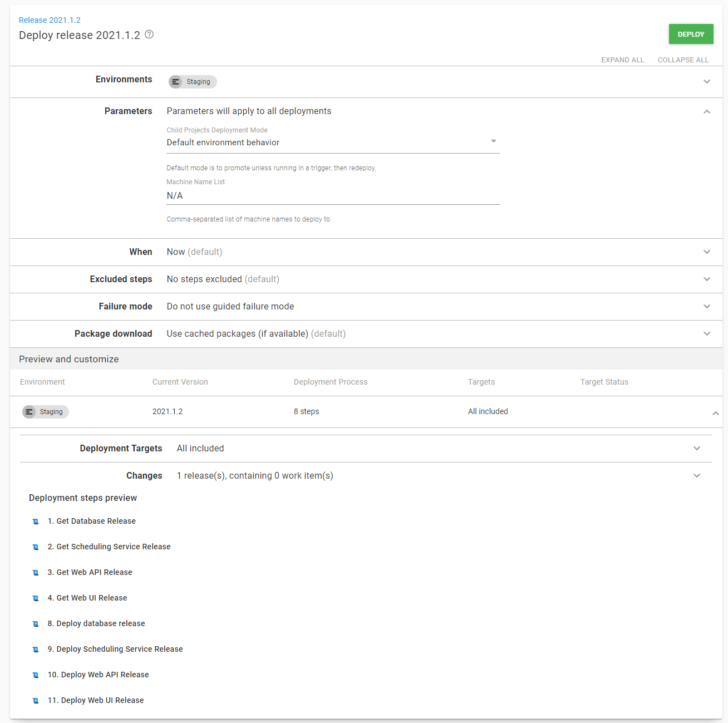Click the package icon beside Deploy Web UI Release
Viewport: 728px width, 723px height.
point(36,700)
